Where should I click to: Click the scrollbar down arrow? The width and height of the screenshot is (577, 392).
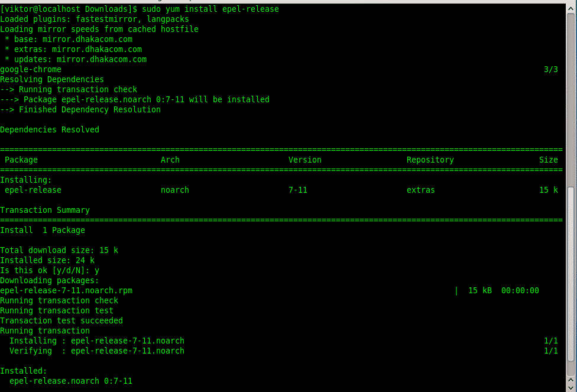572,387
